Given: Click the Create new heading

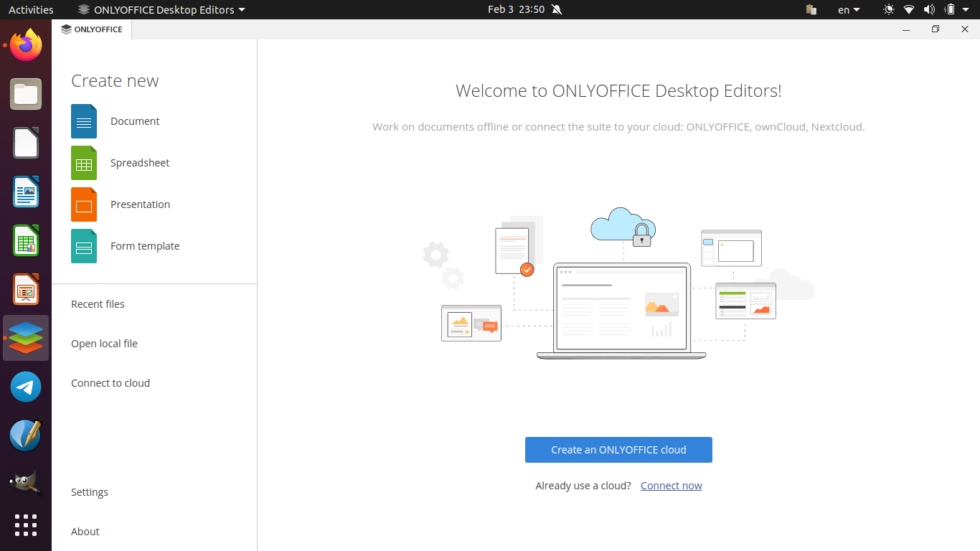Looking at the screenshot, I should 115,81.
